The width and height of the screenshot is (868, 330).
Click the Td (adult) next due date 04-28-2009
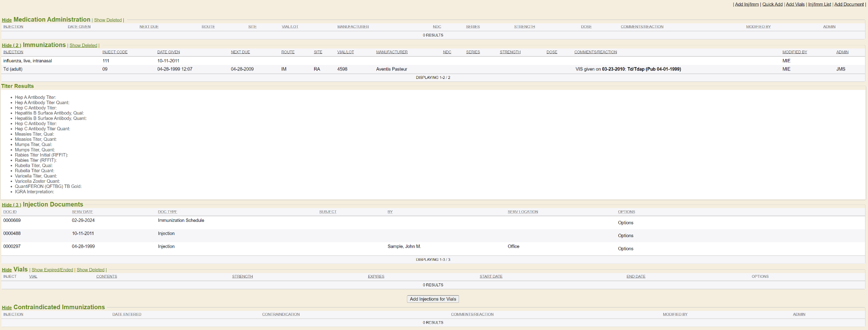(x=242, y=69)
